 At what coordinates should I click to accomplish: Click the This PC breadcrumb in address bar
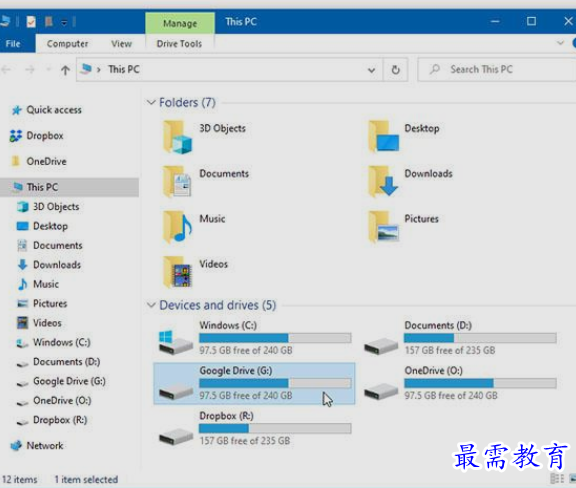coord(124,69)
